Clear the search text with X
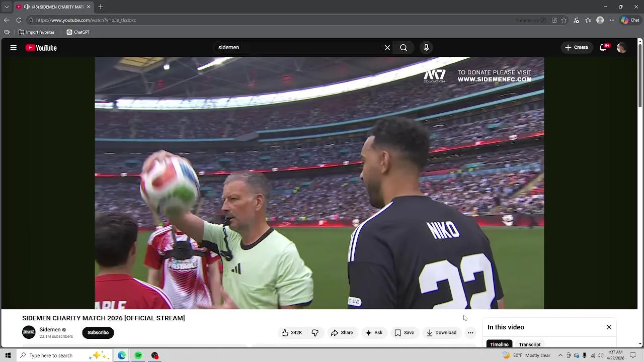Viewport: 644px width, 362px height. (x=387, y=47)
